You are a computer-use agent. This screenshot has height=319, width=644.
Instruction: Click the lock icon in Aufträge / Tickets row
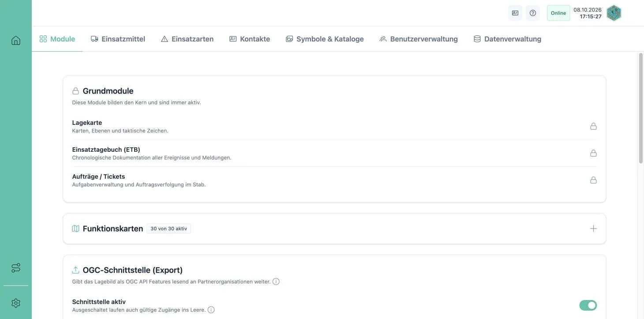pos(593,180)
